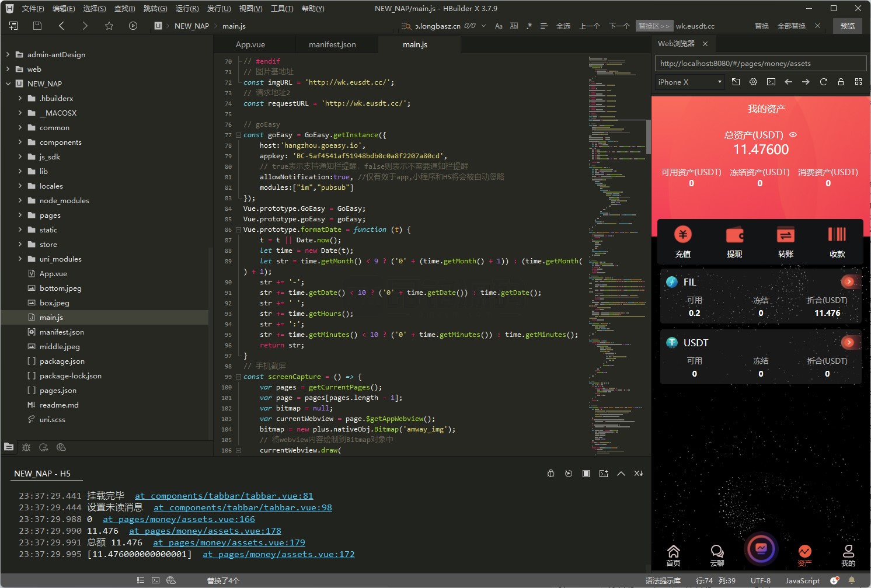Screen dimensions: 871x588
Task: Click the save file icon in toolbar
Action: point(37,26)
